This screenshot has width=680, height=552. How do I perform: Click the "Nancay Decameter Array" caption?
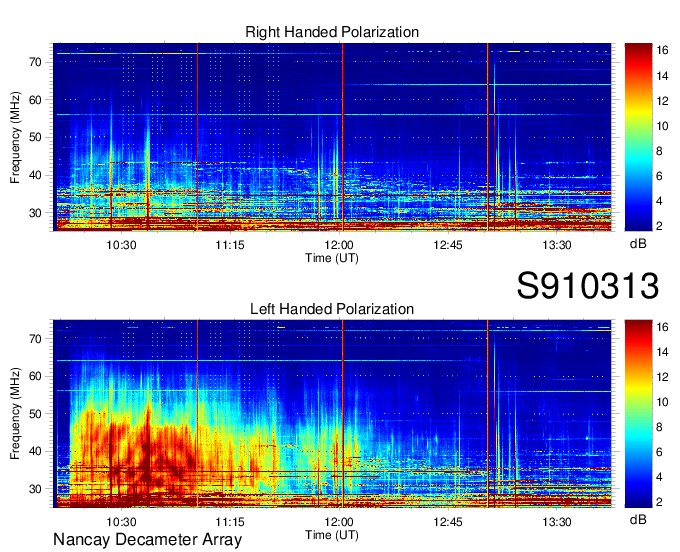tap(147, 540)
